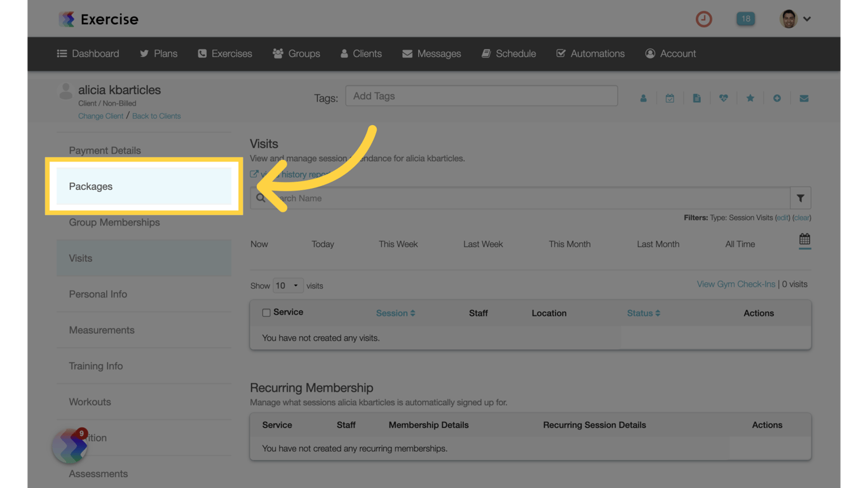Click the Back to Clients link

[156, 116]
